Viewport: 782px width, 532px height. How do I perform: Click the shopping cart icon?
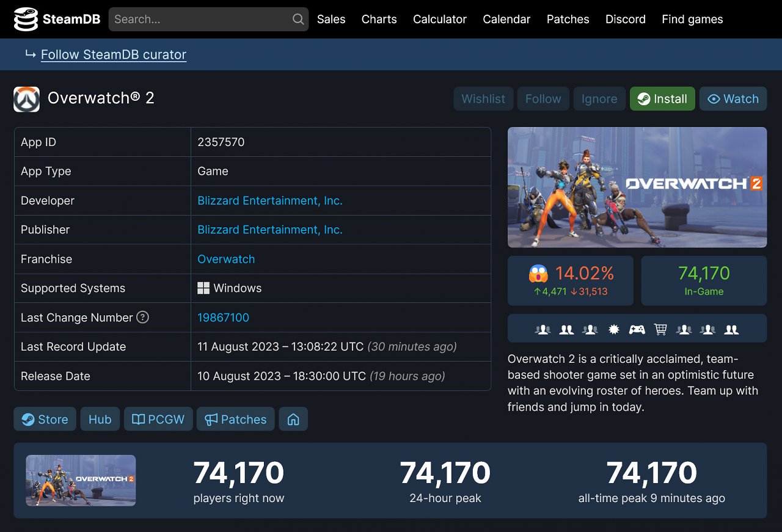(660, 329)
